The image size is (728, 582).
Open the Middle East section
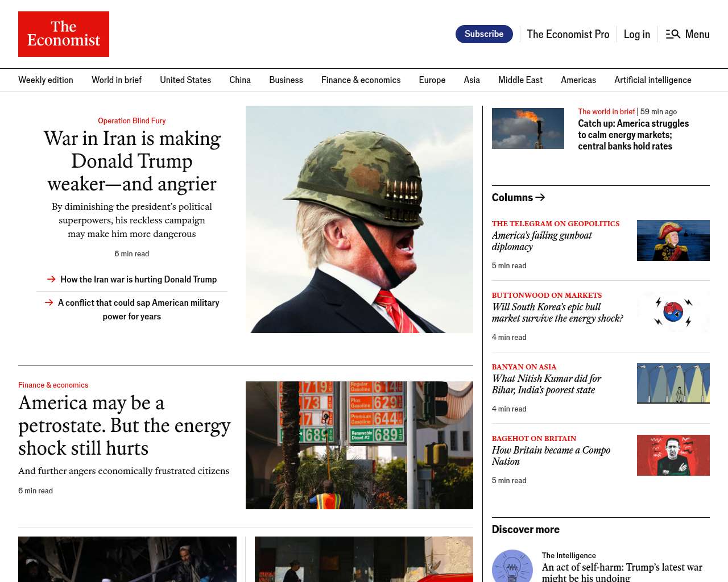coord(520,80)
